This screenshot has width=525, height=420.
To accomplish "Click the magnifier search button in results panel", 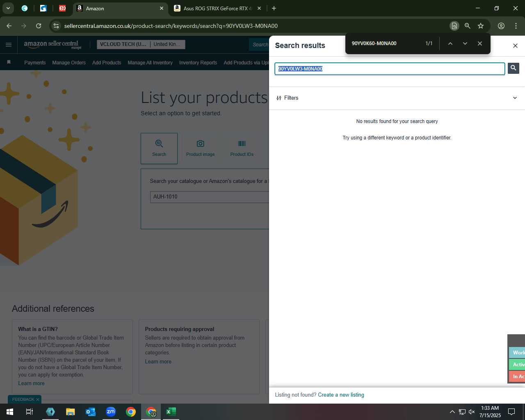I will point(513,68).
